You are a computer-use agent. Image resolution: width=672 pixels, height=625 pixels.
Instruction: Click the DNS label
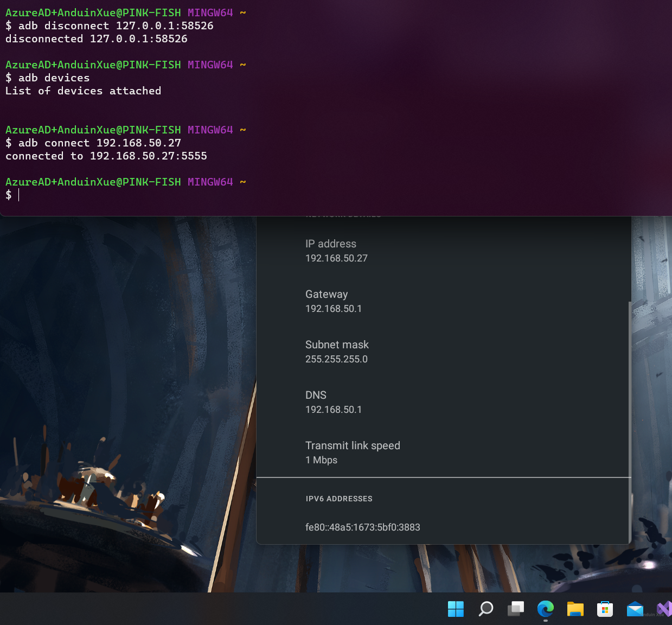316,395
